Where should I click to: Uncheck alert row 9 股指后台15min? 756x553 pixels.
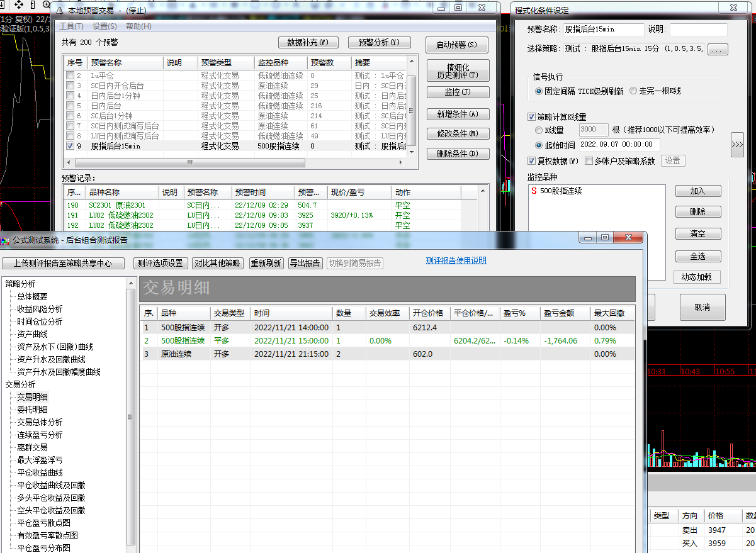pos(71,146)
